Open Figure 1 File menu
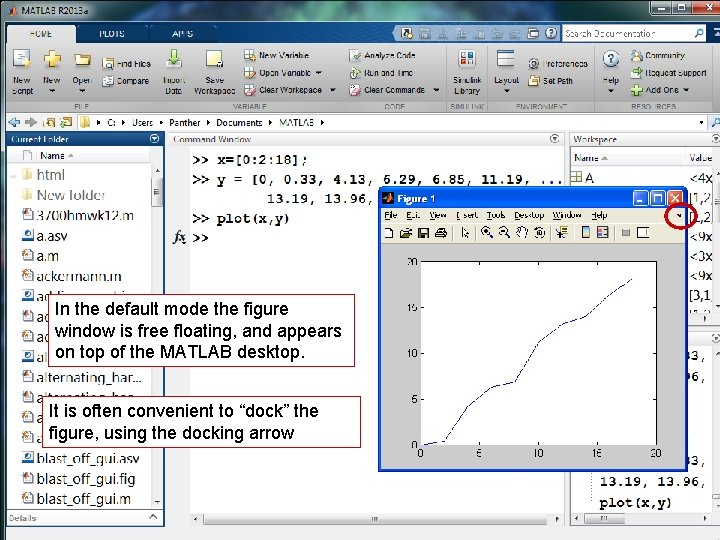Screen dimensions: 720x540 391,215
